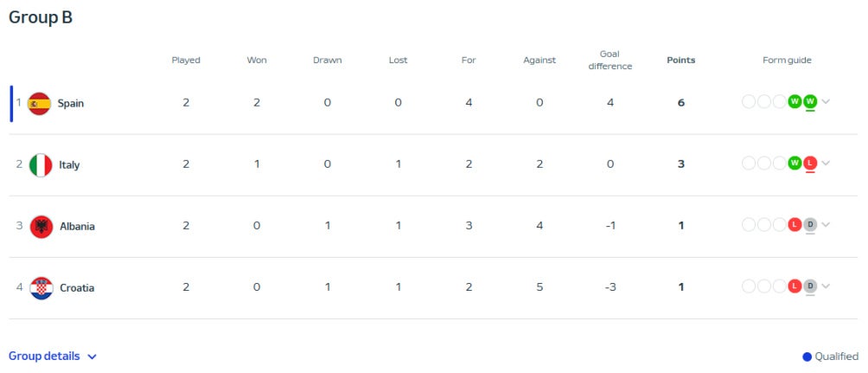Viewport: 868px width, 373px height.
Task: Click Croatia's red loss form badge
Action: point(795,286)
